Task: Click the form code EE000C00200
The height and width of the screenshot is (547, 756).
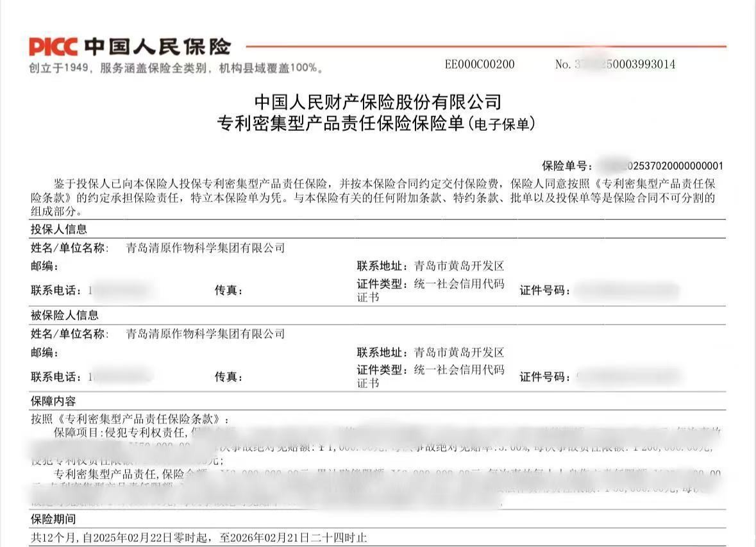Action: 480,64
